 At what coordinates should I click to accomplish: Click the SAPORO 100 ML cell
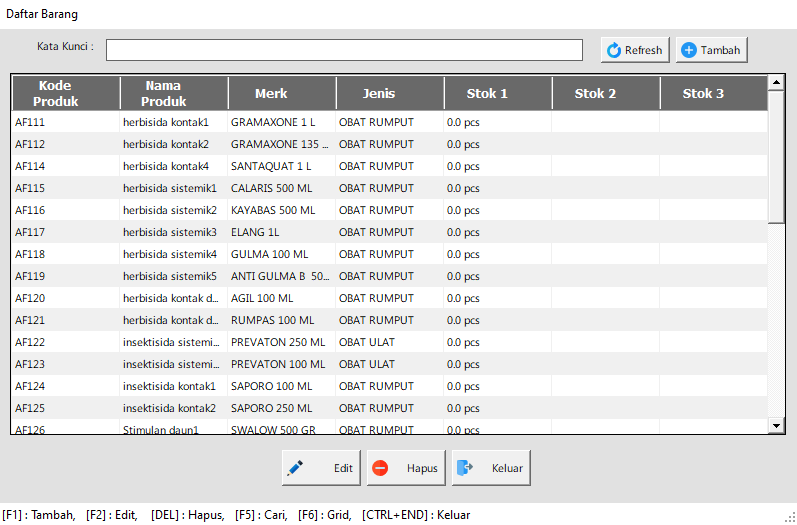282,386
